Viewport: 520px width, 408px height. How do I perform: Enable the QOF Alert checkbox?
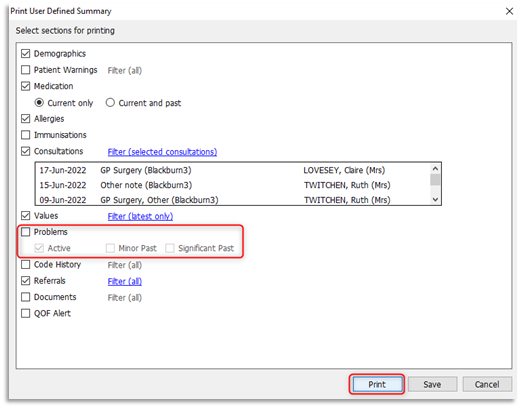25,313
